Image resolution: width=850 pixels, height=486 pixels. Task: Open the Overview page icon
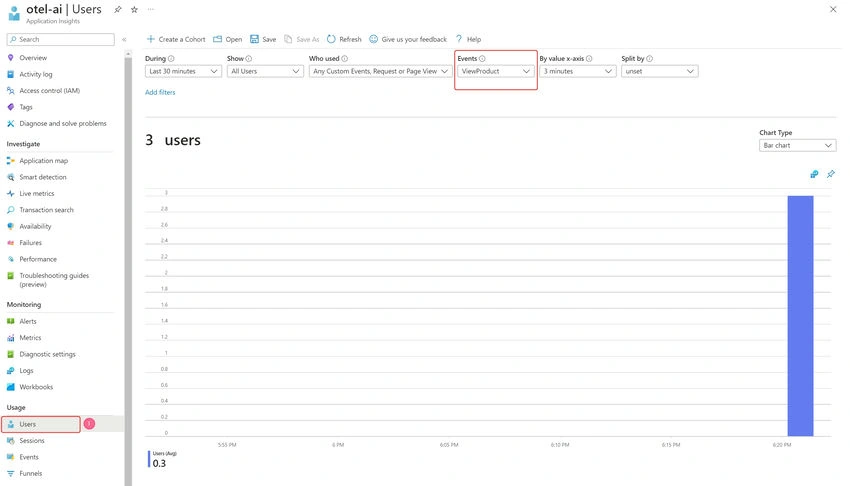tap(10, 57)
